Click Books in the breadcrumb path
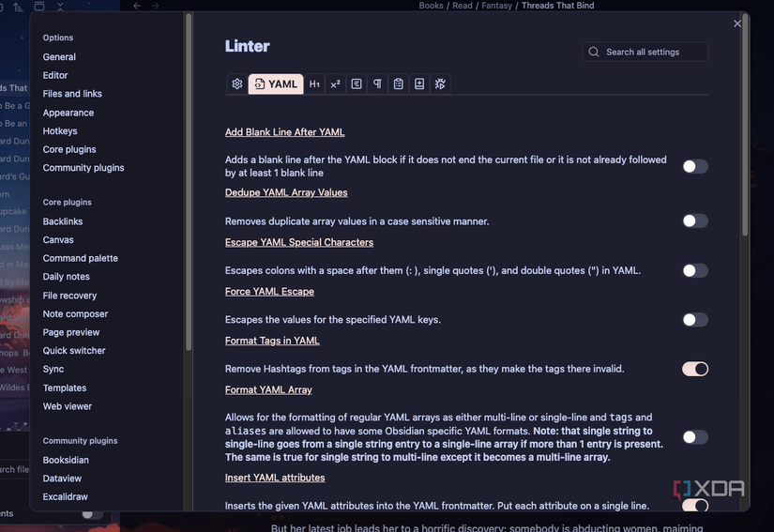This screenshot has height=532, width=774. coord(431,6)
